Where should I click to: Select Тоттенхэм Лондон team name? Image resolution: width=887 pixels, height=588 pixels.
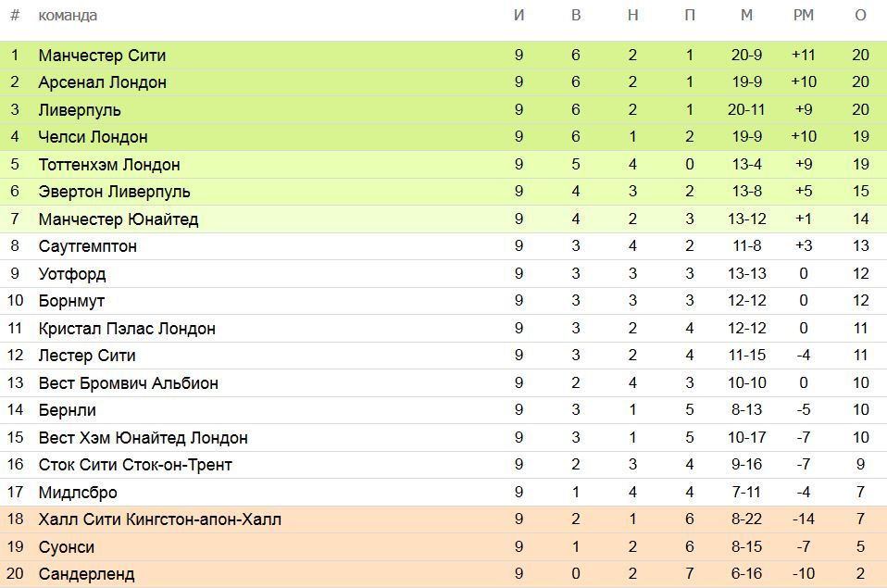tap(109, 165)
